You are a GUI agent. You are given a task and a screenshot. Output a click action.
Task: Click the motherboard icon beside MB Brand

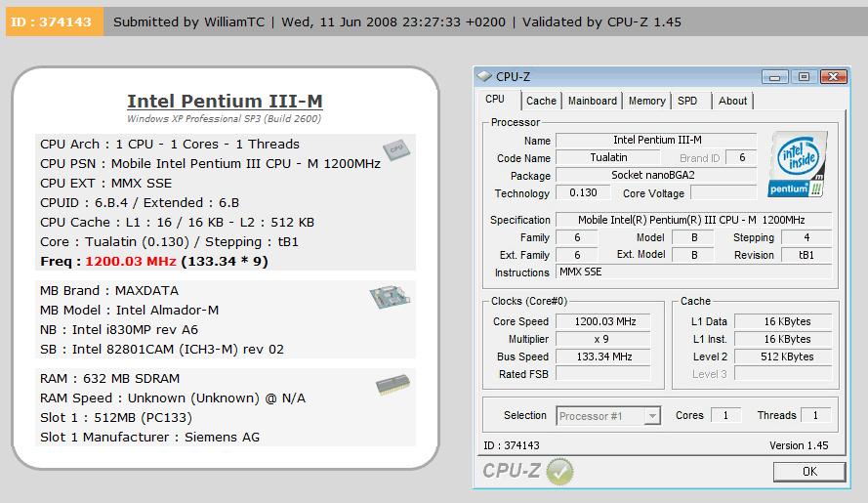pyautogui.click(x=390, y=297)
